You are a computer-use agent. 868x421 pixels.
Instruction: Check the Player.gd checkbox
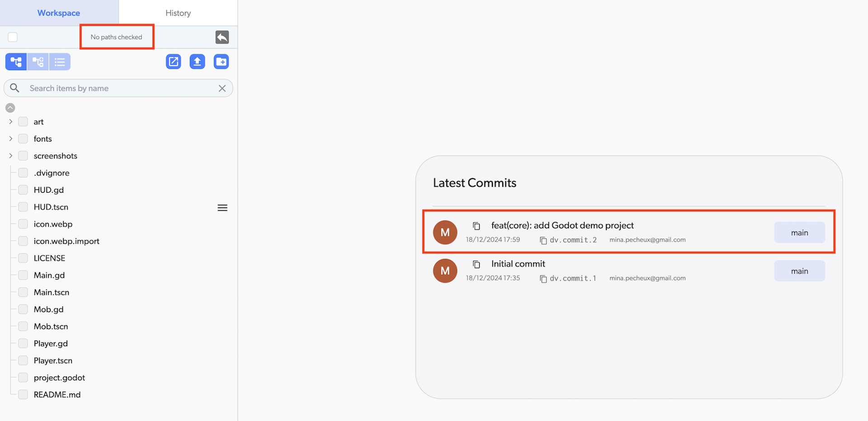[x=23, y=343]
